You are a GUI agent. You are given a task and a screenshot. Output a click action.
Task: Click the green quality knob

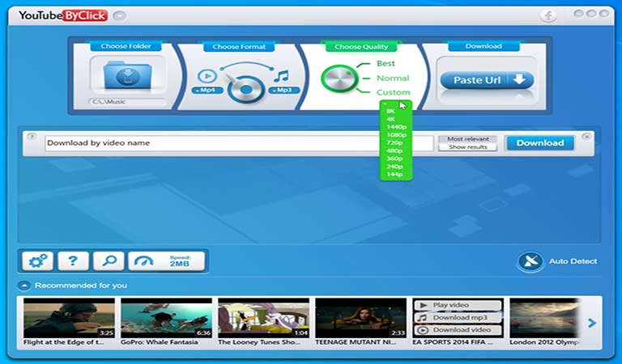click(x=339, y=78)
